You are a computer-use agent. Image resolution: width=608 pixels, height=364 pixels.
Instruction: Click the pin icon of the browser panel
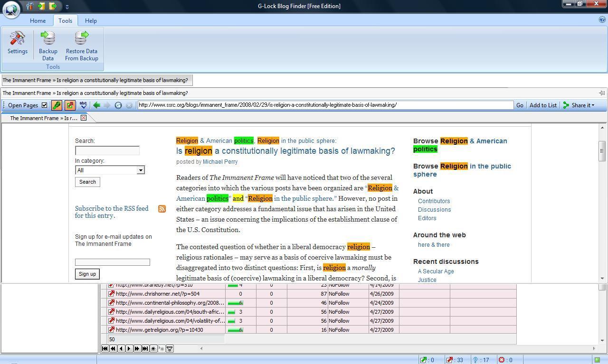pyautogui.click(x=602, y=93)
